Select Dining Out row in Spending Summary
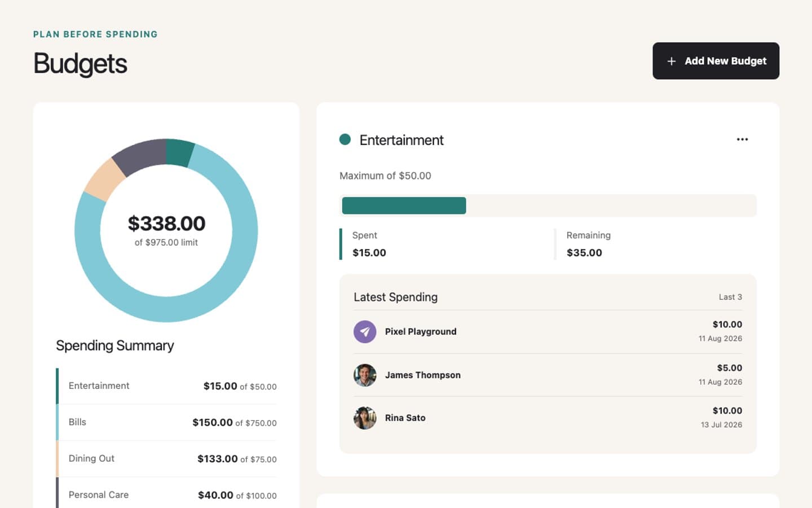Viewport: 812px width, 508px height. [166, 459]
